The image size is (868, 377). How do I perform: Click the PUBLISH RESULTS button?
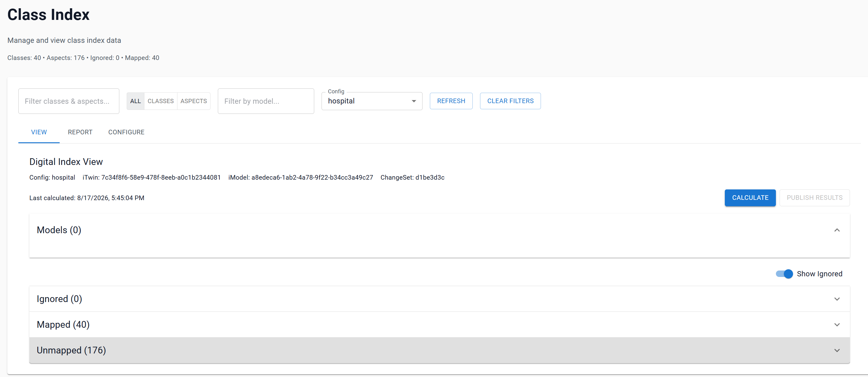814,198
